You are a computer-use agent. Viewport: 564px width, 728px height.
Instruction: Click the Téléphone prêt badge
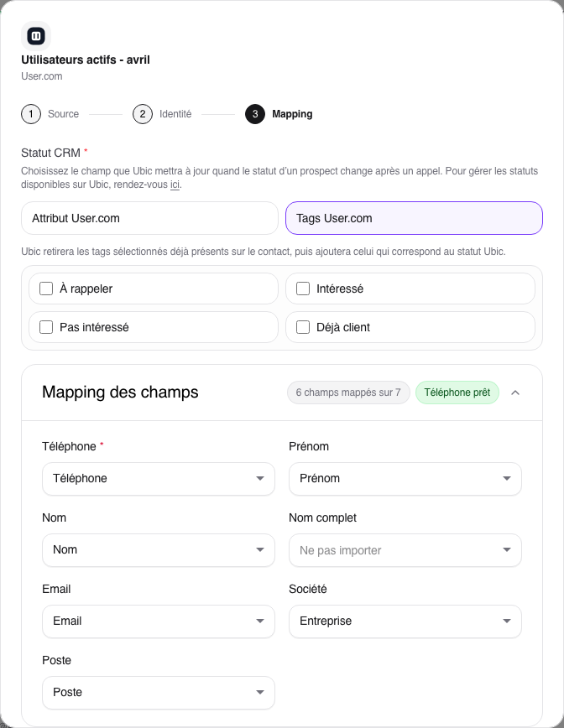click(457, 393)
